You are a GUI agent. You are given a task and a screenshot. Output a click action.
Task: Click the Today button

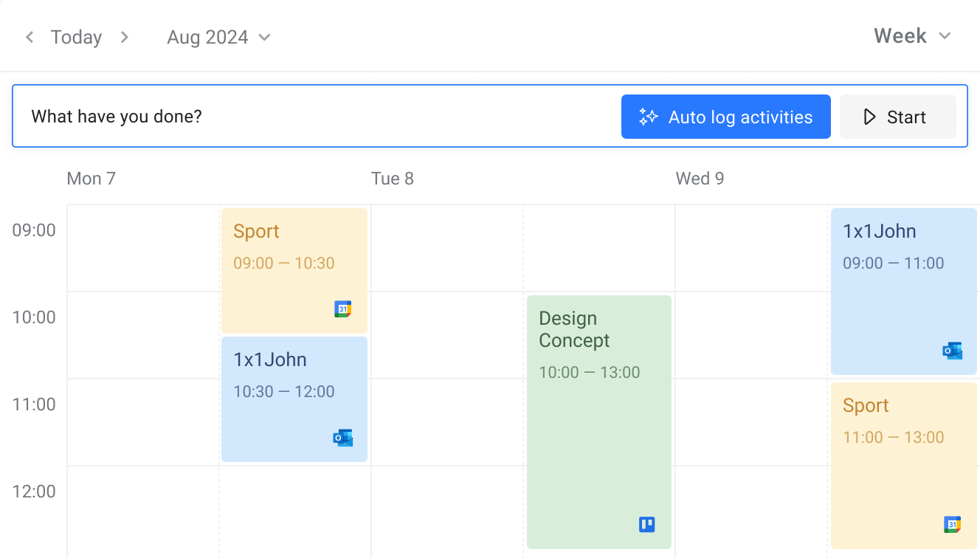point(76,37)
